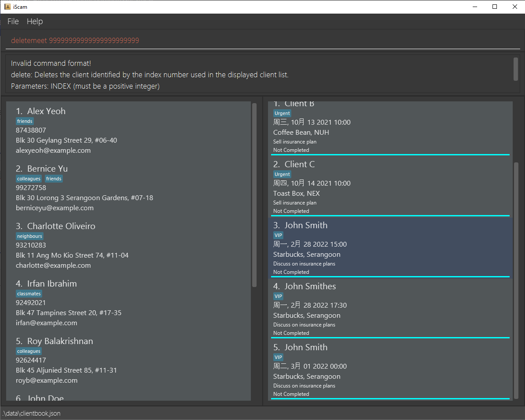Image resolution: width=525 pixels, height=420 pixels.
Task: Click phone number 99272758
Action: [31, 187]
